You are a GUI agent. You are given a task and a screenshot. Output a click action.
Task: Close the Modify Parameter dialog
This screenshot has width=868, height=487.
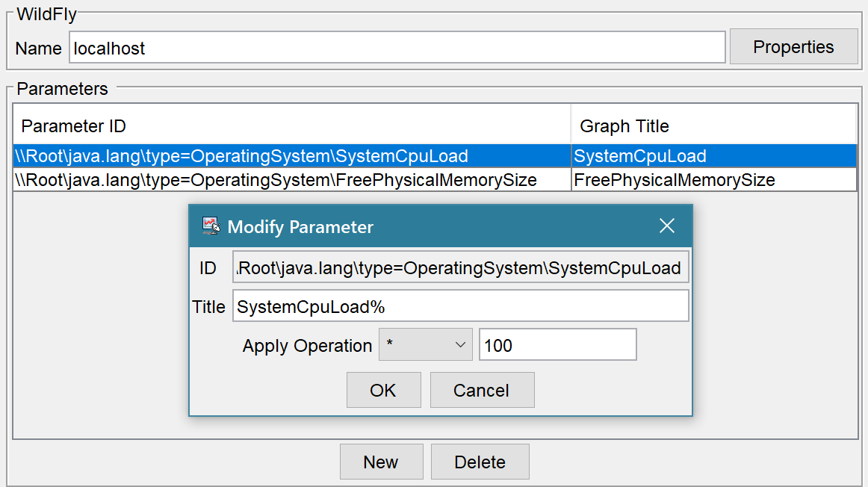(x=666, y=226)
